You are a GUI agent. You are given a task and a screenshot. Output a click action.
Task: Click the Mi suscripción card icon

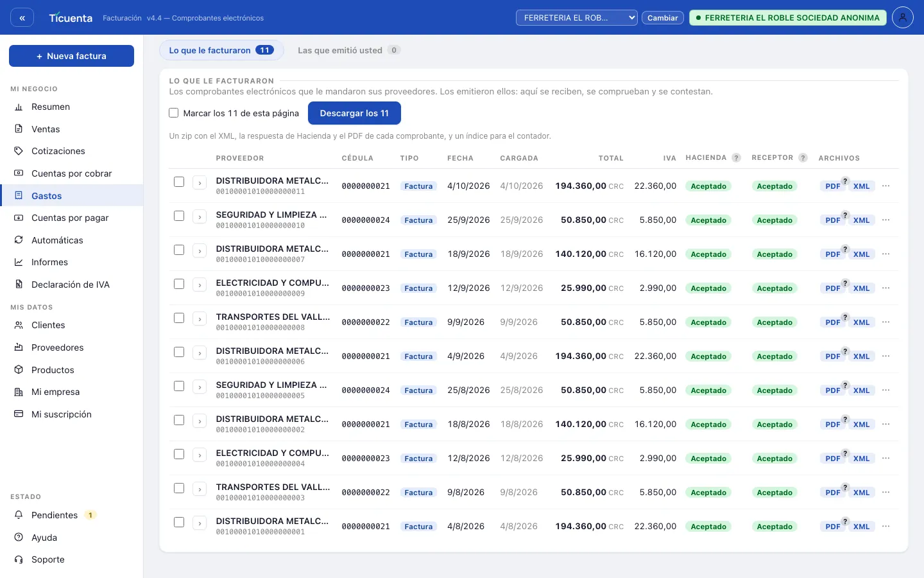(19, 414)
